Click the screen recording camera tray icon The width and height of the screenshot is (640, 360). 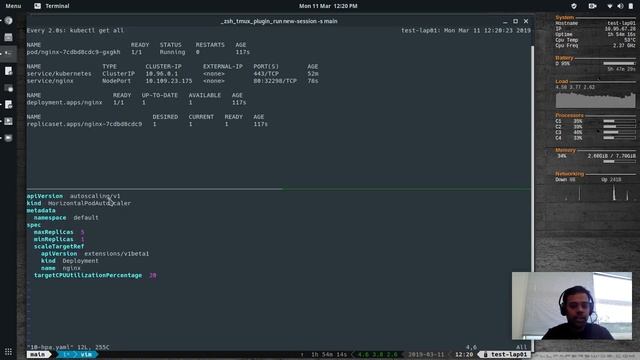pyautogui.click(x=592, y=6)
